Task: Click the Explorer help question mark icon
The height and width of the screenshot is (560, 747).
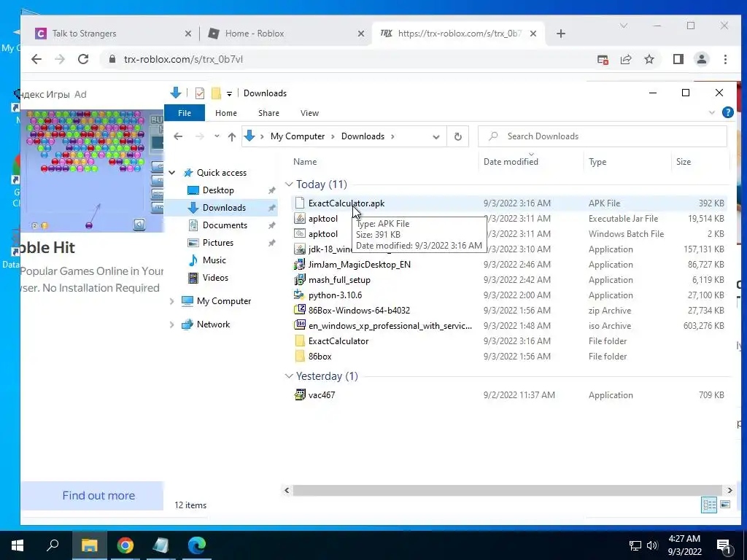Action: (727, 112)
